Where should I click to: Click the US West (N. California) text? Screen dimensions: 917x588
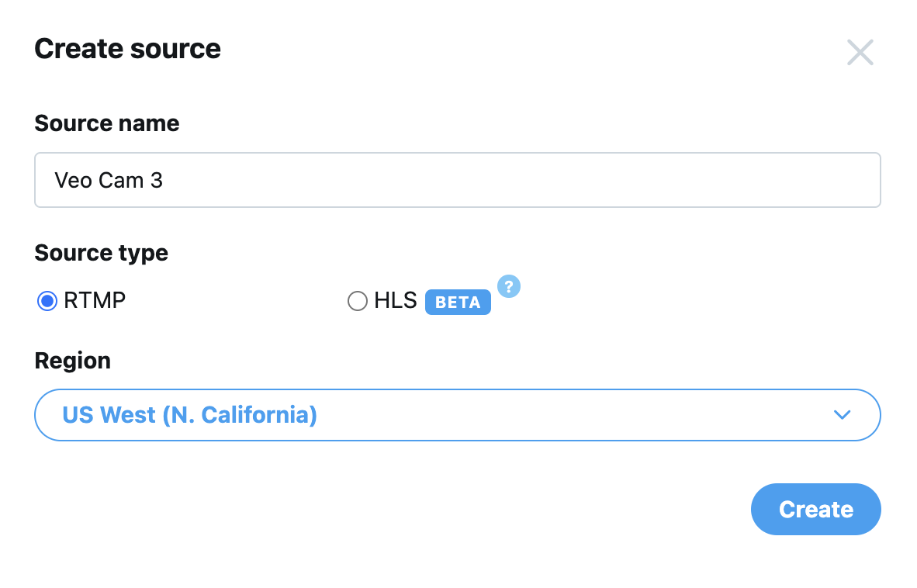[189, 415]
